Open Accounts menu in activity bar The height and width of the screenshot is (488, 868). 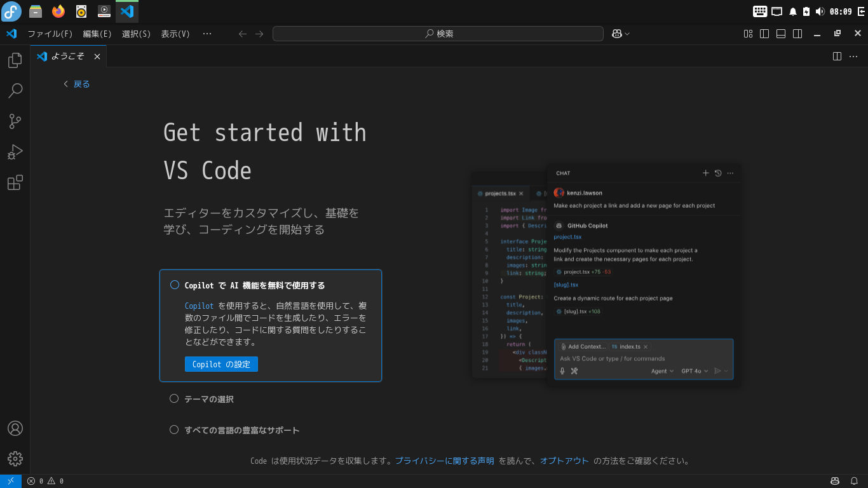coord(15,428)
